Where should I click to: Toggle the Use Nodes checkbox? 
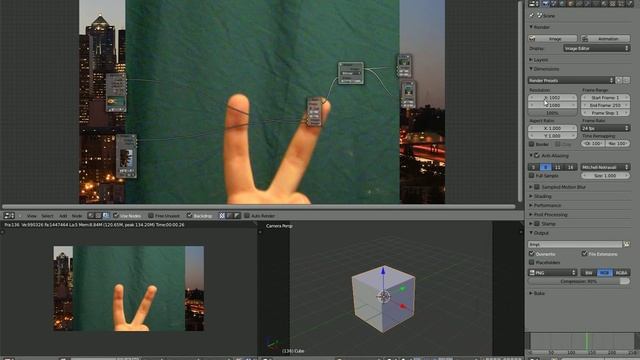[x=116, y=216]
